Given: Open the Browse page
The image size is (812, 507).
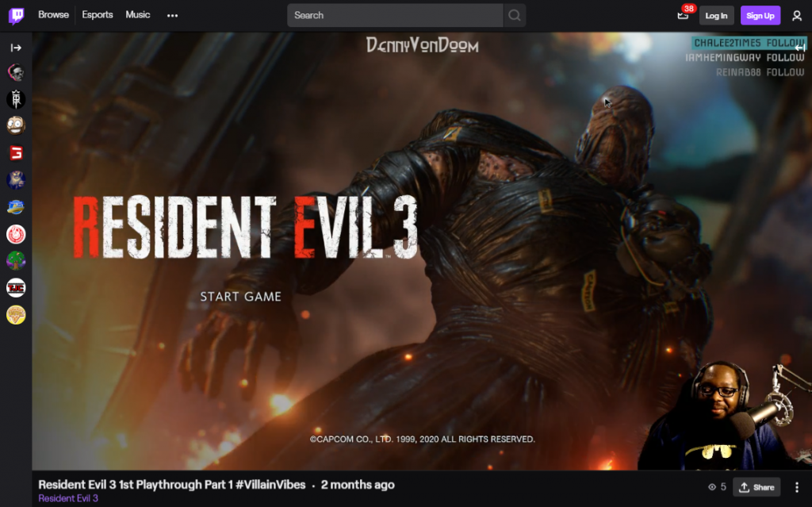Looking at the screenshot, I should [53, 15].
